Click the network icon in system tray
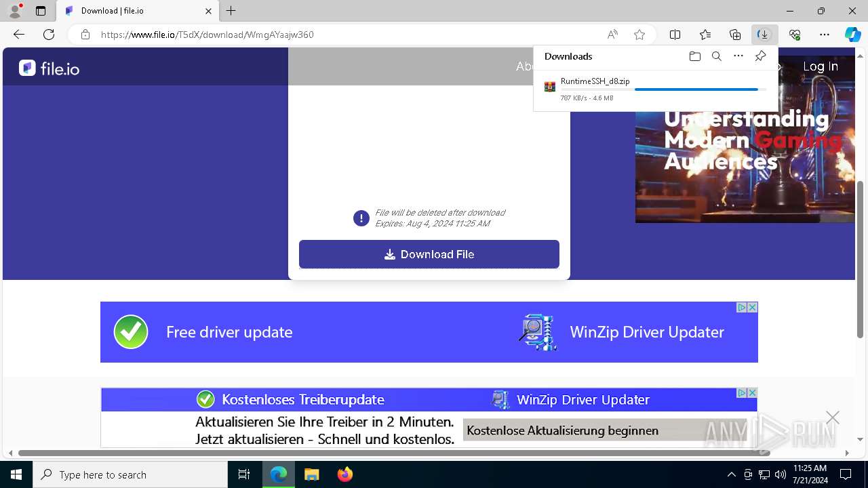 pos(764,474)
